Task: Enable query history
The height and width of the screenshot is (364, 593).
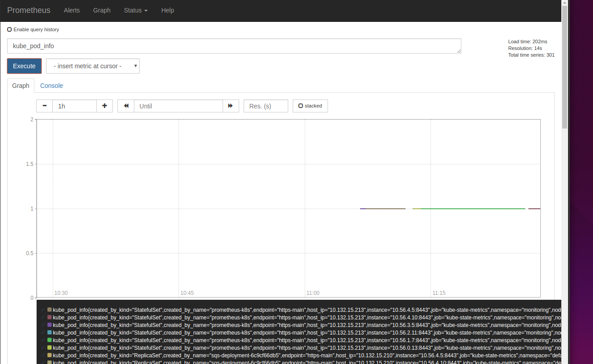Action: click(x=9, y=29)
